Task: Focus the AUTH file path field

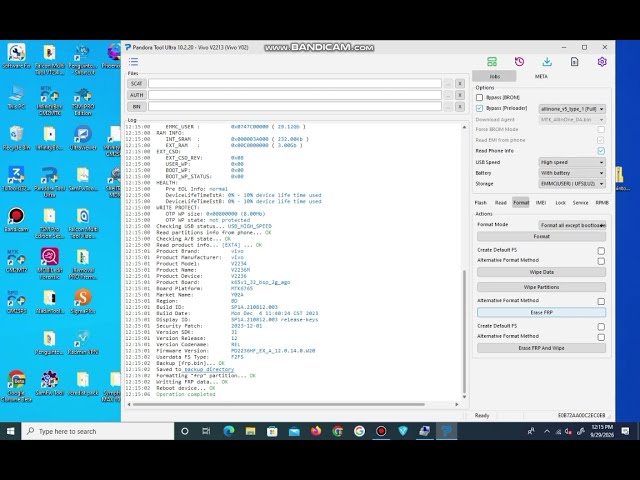Action: (295, 95)
